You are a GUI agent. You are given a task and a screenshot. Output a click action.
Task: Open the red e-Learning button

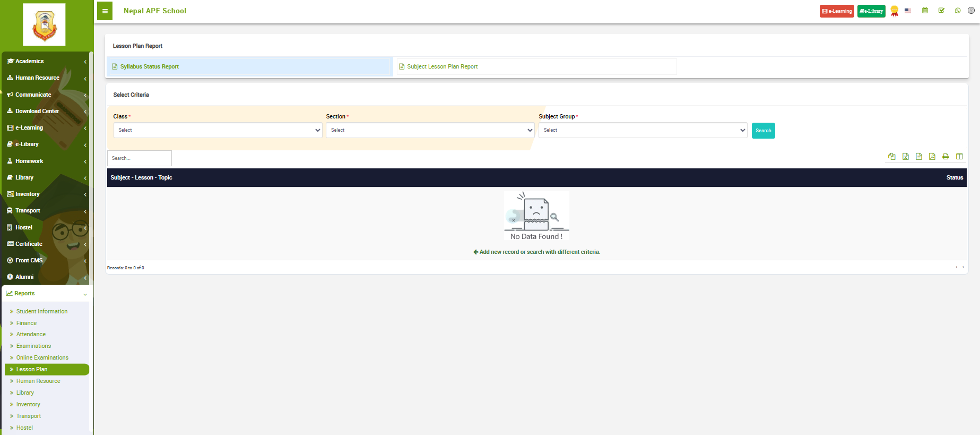(836, 11)
